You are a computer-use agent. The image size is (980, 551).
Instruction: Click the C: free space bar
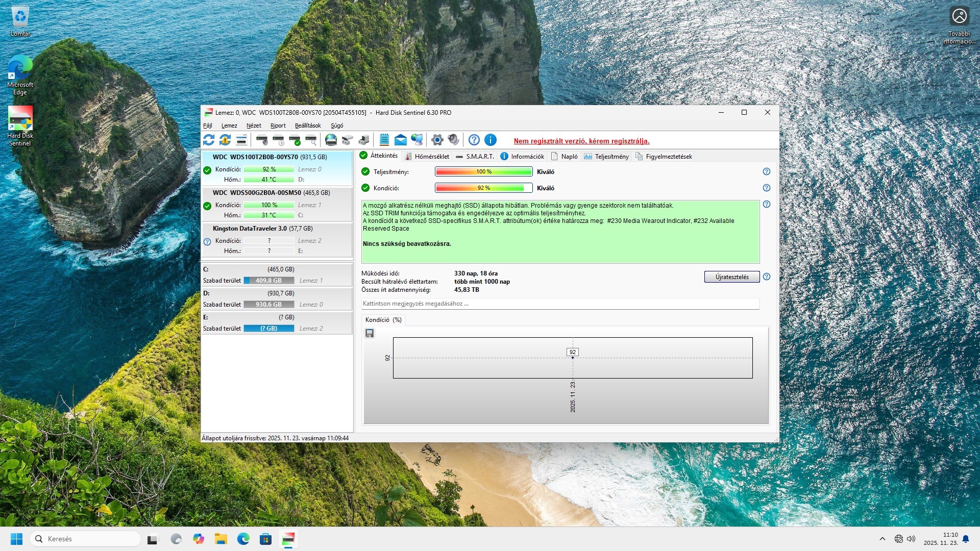point(268,281)
